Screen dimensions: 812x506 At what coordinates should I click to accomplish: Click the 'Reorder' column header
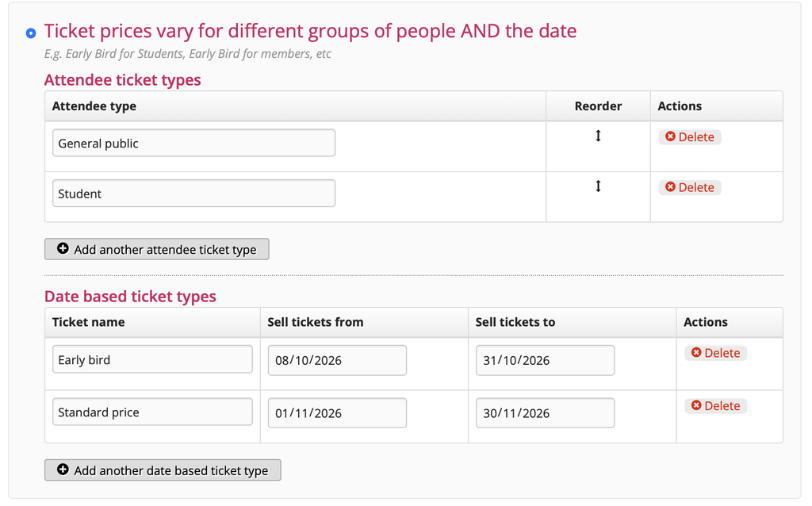point(598,106)
